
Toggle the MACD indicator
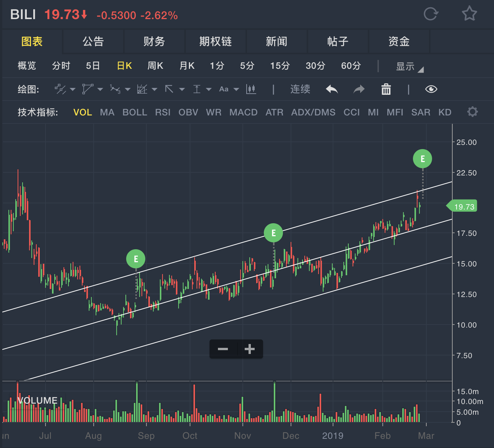click(x=243, y=112)
